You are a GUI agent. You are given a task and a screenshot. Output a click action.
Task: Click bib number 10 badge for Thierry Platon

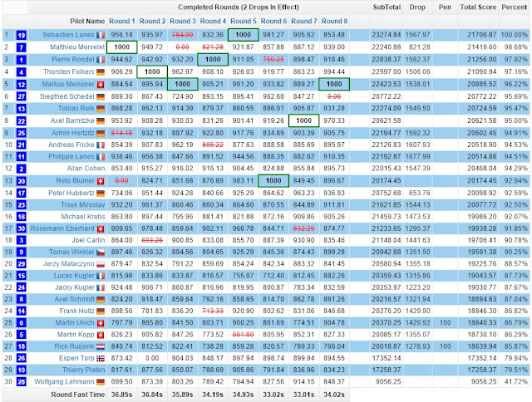[x=22, y=370]
